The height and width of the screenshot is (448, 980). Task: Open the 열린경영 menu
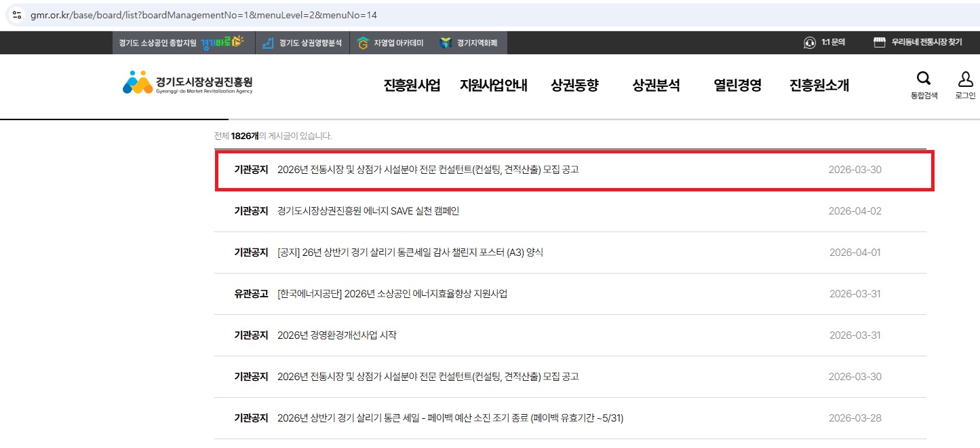tap(737, 86)
